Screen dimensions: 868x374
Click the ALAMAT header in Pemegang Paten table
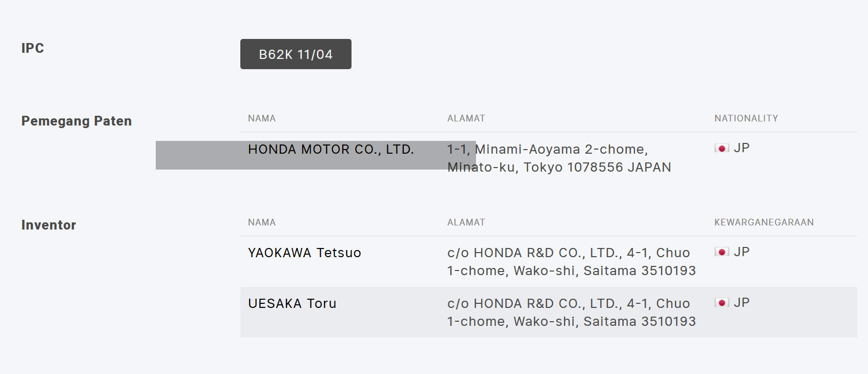466,118
